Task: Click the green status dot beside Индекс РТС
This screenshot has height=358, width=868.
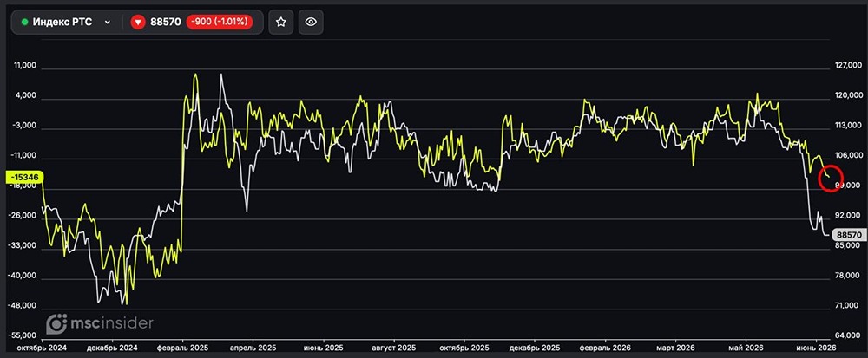Action: pyautogui.click(x=24, y=22)
